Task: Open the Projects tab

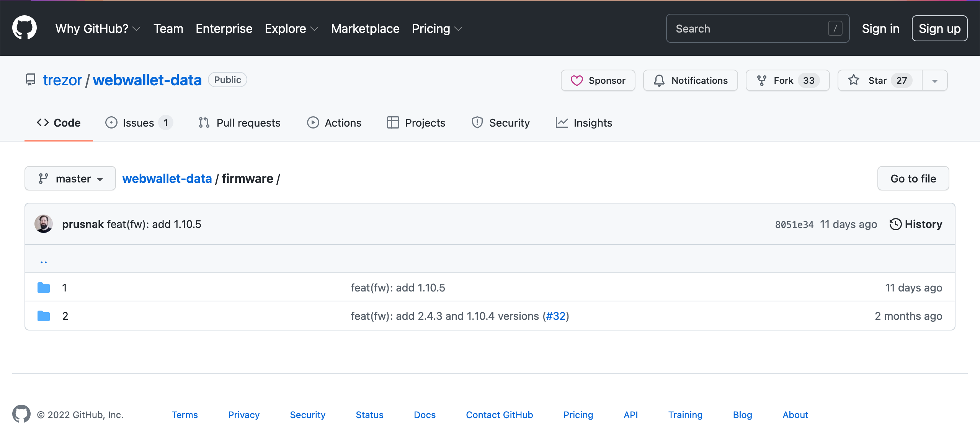Action: pyautogui.click(x=416, y=123)
